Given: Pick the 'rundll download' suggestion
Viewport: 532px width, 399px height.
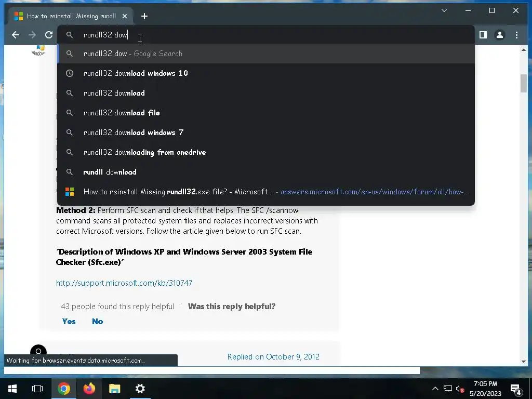Looking at the screenshot, I should 265,172.
